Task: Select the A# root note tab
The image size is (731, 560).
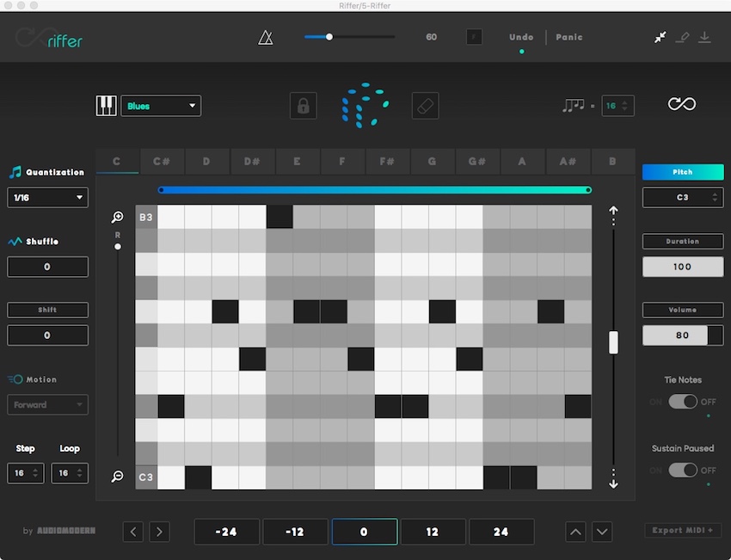Action: point(568,162)
